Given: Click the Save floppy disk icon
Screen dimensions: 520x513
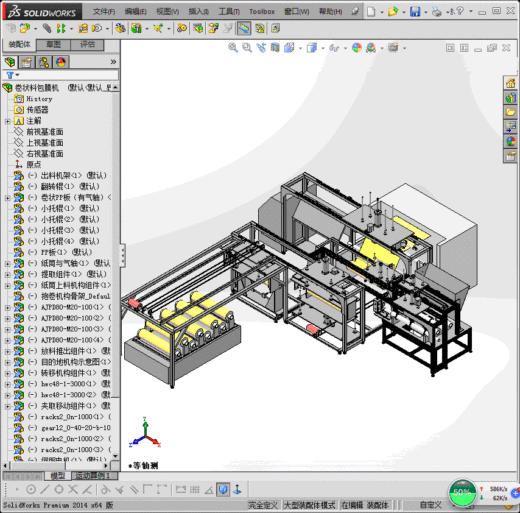Looking at the screenshot, I should [415, 12].
